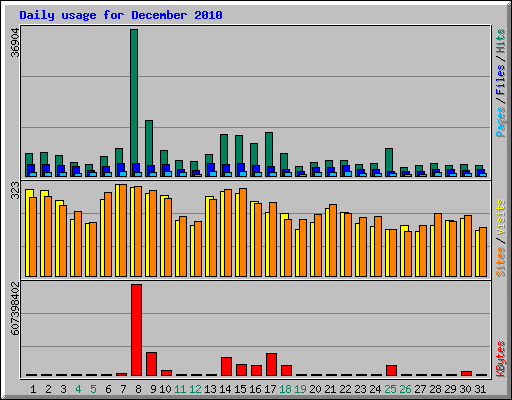Image resolution: width=512 pixels, height=400 pixels.
Task: Click the red KBytes bar for day 9
Action: 151,364
